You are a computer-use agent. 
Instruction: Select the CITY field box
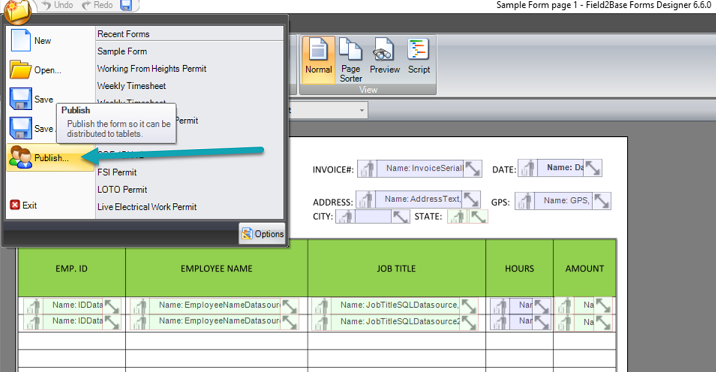click(x=373, y=216)
